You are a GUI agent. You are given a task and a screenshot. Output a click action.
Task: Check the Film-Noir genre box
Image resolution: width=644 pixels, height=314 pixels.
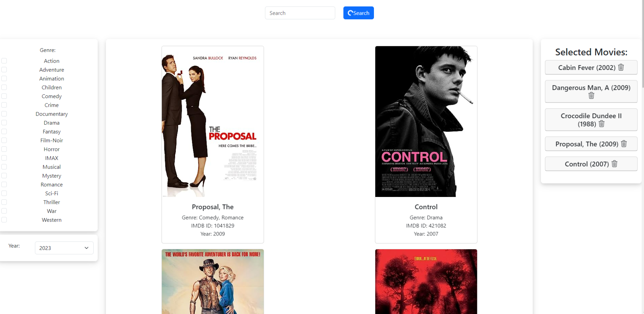click(x=4, y=140)
